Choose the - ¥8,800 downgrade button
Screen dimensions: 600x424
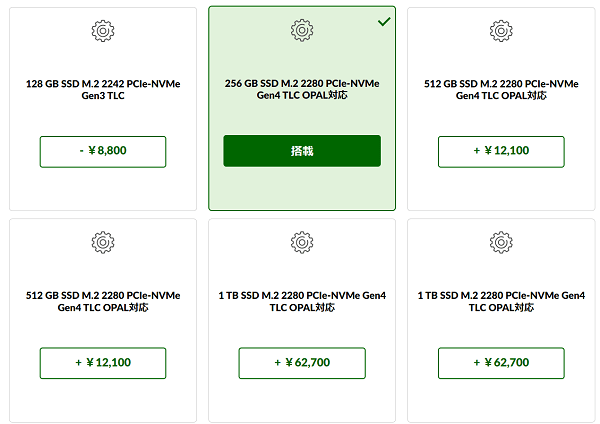(103, 152)
